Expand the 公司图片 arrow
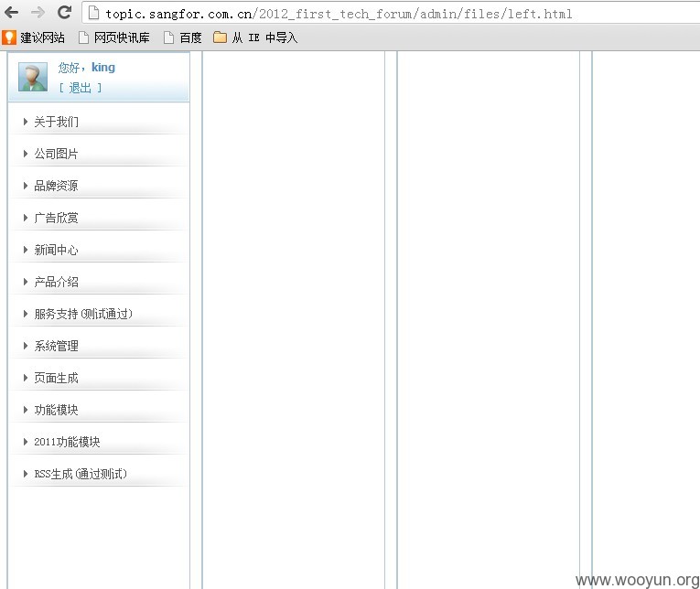Screen dimensions: 700x589 click(26, 154)
